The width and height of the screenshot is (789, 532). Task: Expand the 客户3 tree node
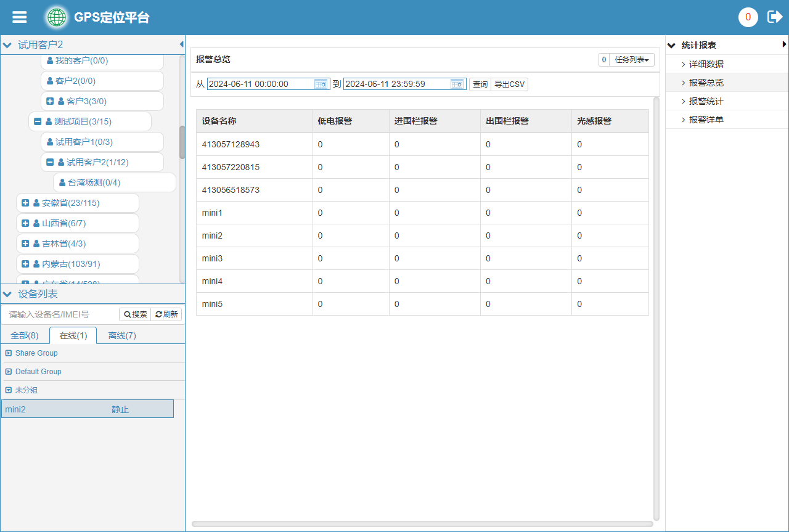(x=50, y=101)
